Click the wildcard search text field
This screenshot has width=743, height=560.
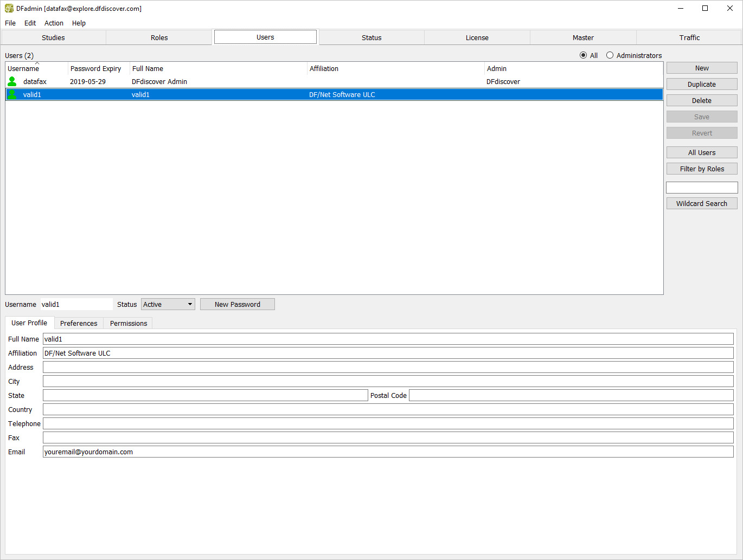tap(702, 188)
